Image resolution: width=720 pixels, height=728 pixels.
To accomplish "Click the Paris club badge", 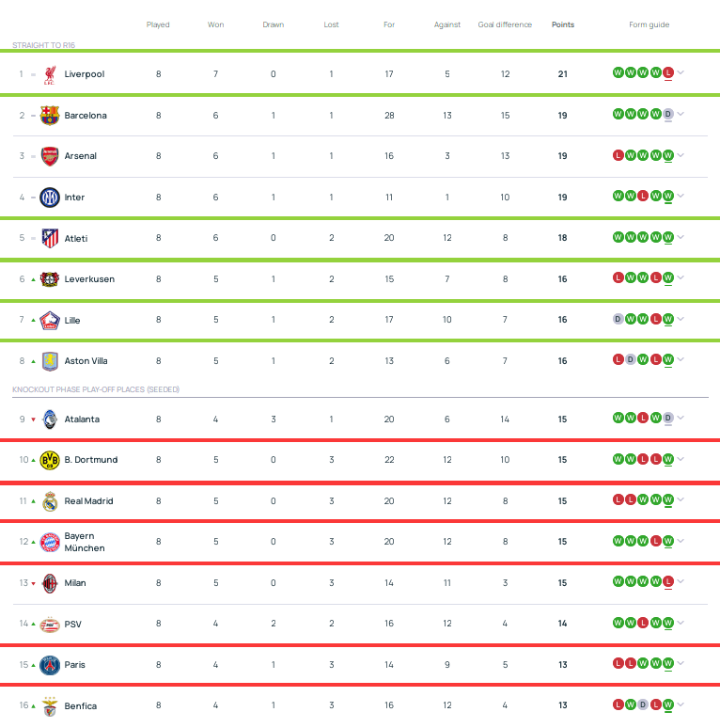I will point(50,665).
